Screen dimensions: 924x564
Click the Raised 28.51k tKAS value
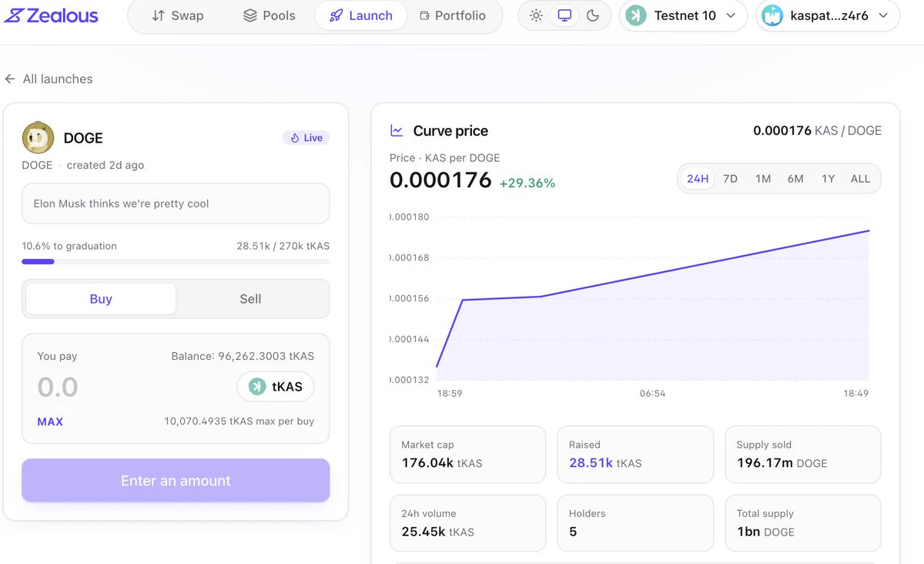point(605,463)
